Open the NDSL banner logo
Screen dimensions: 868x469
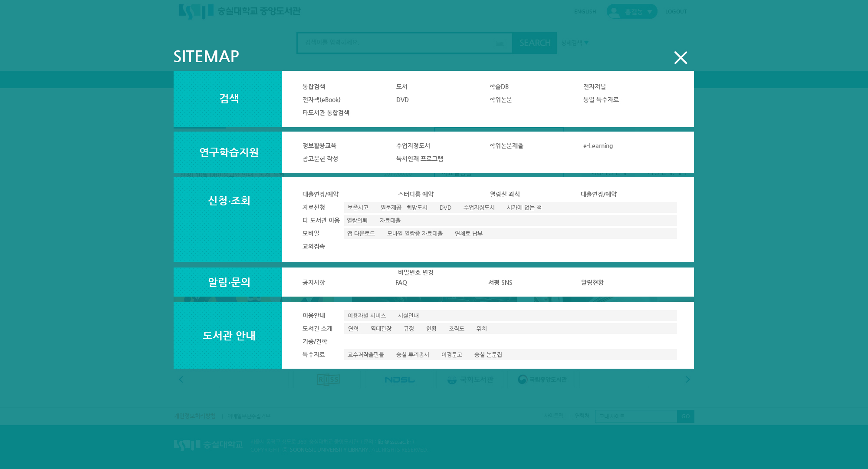(x=400, y=380)
